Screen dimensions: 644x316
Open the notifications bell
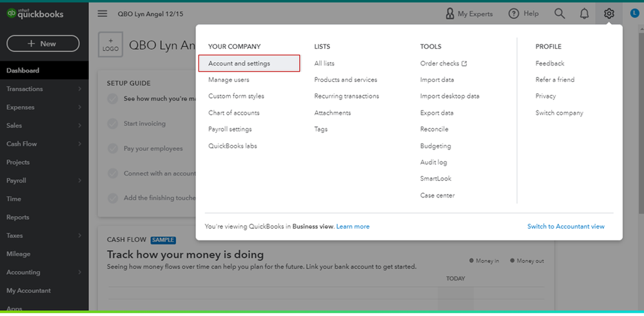click(x=584, y=14)
